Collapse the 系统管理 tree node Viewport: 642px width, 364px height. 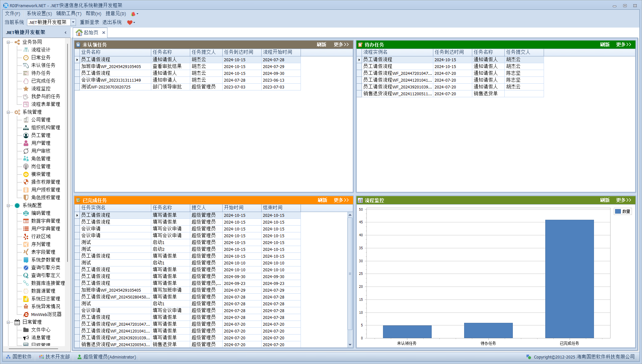coord(8,112)
